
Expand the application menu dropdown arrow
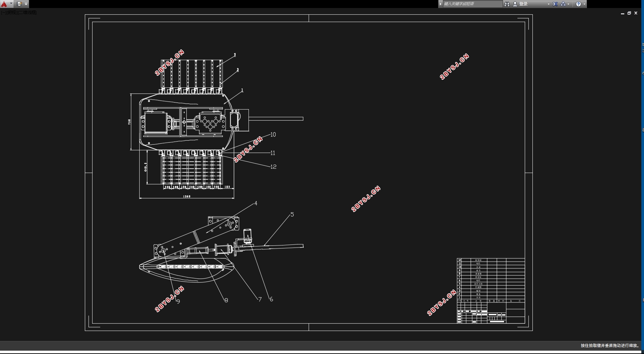click(x=11, y=4)
